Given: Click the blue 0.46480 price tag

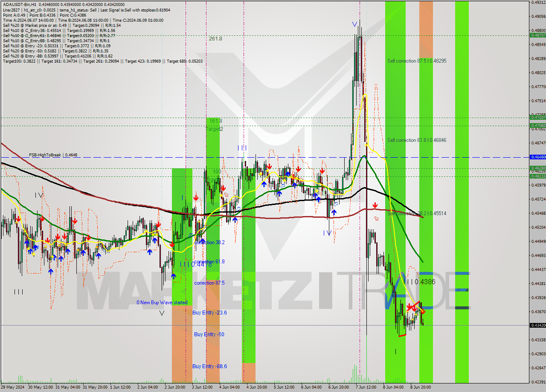Looking at the screenshot, I should point(537,157).
